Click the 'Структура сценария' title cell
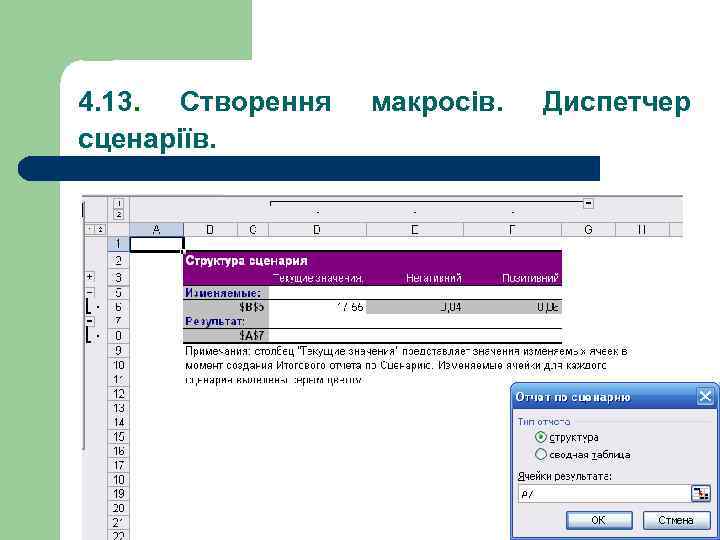The image size is (720, 540). (246, 261)
